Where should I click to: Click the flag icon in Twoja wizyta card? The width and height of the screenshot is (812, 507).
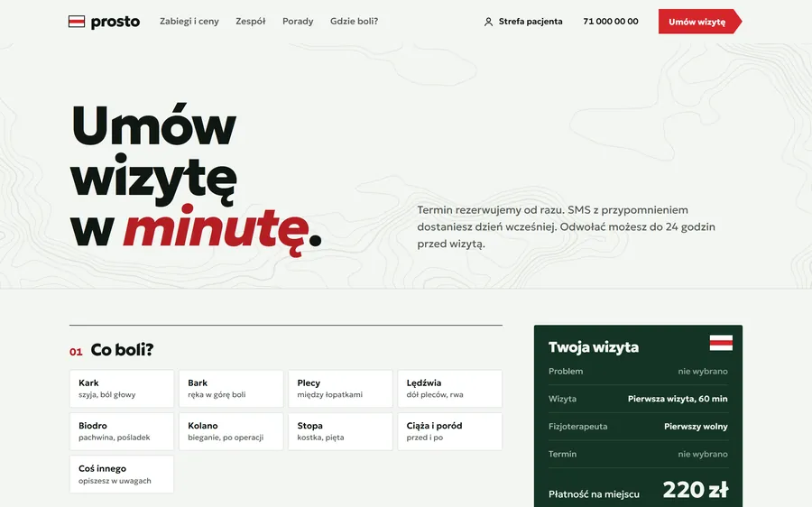point(721,343)
